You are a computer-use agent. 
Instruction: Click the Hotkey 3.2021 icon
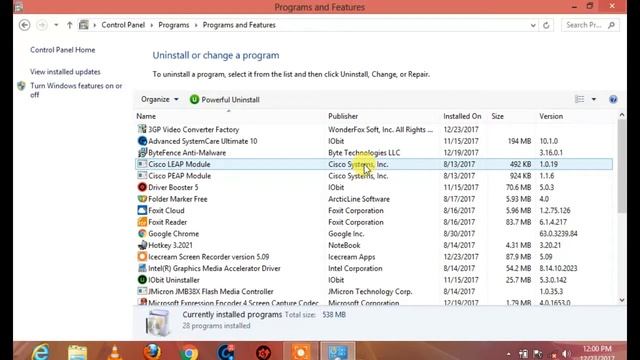pos(142,245)
